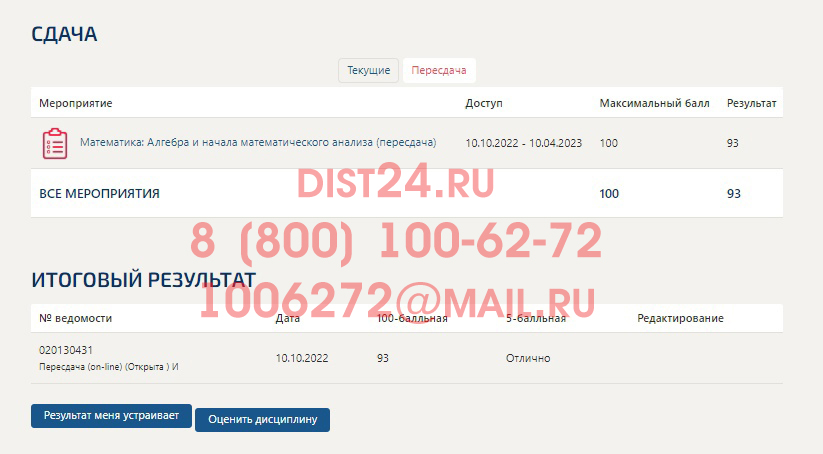Select statement number 020130431
Screen dimensions: 823x454
pos(66,350)
